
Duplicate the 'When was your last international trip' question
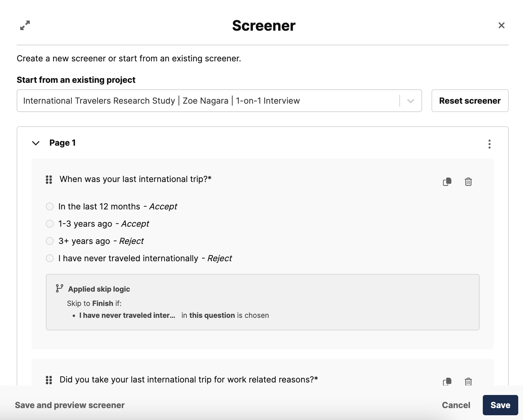[x=447, y=181]
